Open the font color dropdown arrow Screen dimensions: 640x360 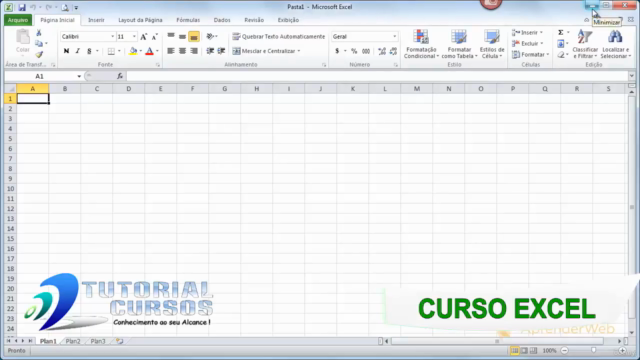click(158, 51)
